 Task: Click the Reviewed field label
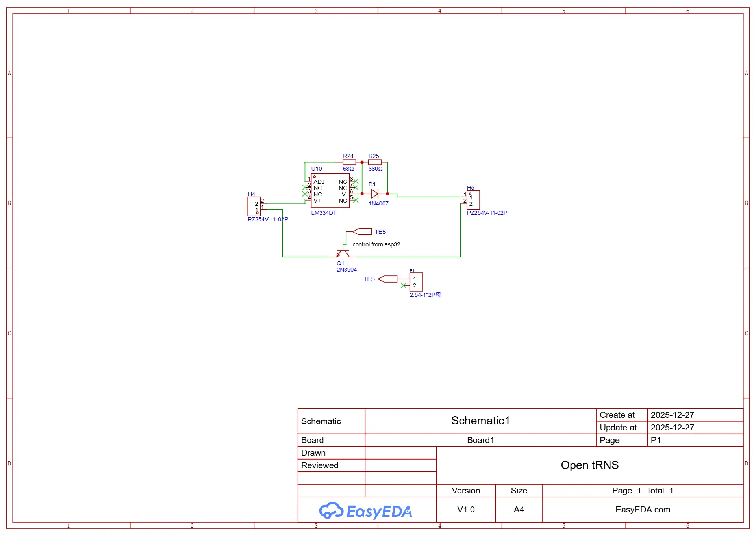[320, 465]
